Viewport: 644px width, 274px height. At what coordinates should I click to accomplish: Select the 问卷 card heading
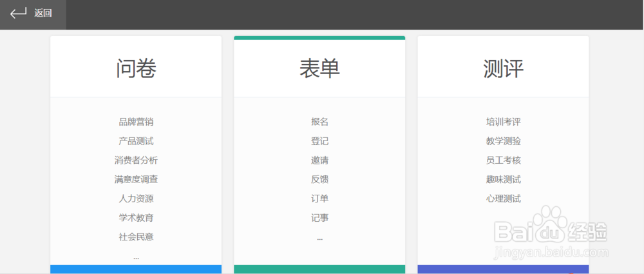136,68
